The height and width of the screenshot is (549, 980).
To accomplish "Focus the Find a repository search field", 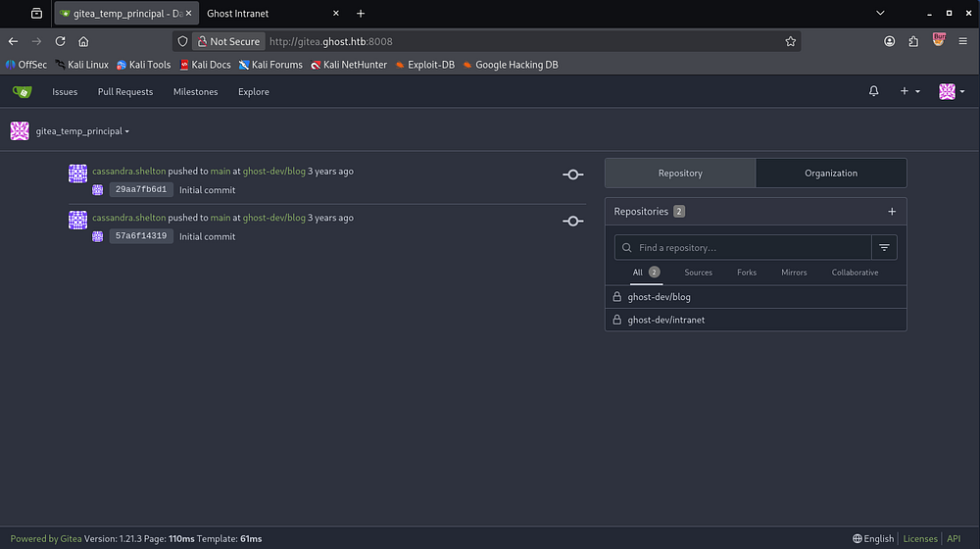I will coord(743,248).
